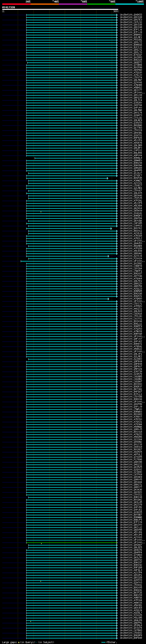Select the UniRef100_B9HI97 label
Image resolution: width=146 pixels, height=644 pixels.
[x=131, y=562]
